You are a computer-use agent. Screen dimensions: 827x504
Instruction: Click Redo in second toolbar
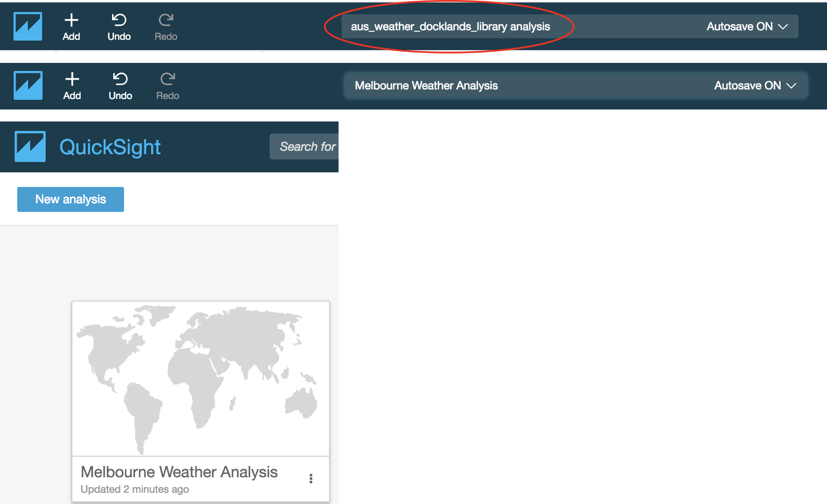(168, 86)
